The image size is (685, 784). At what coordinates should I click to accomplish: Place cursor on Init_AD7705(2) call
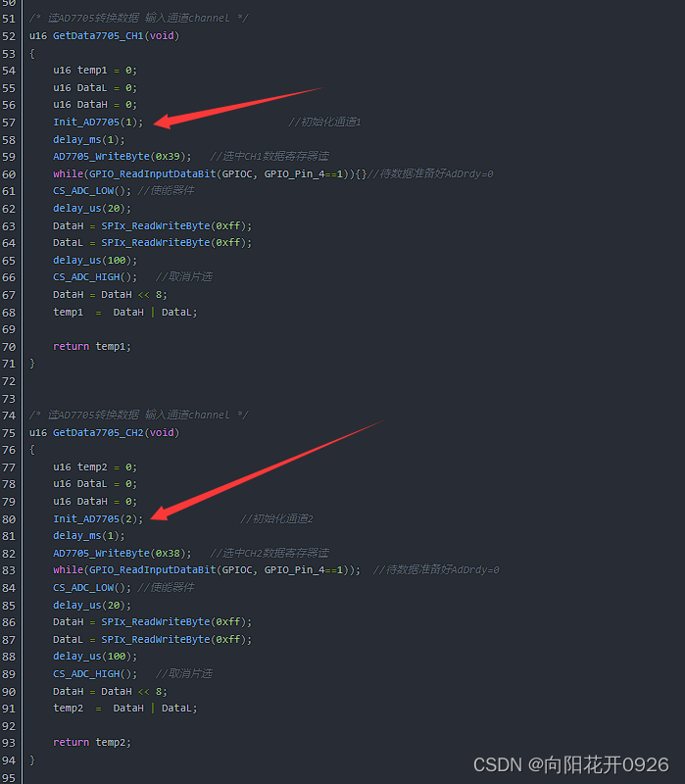98,519
